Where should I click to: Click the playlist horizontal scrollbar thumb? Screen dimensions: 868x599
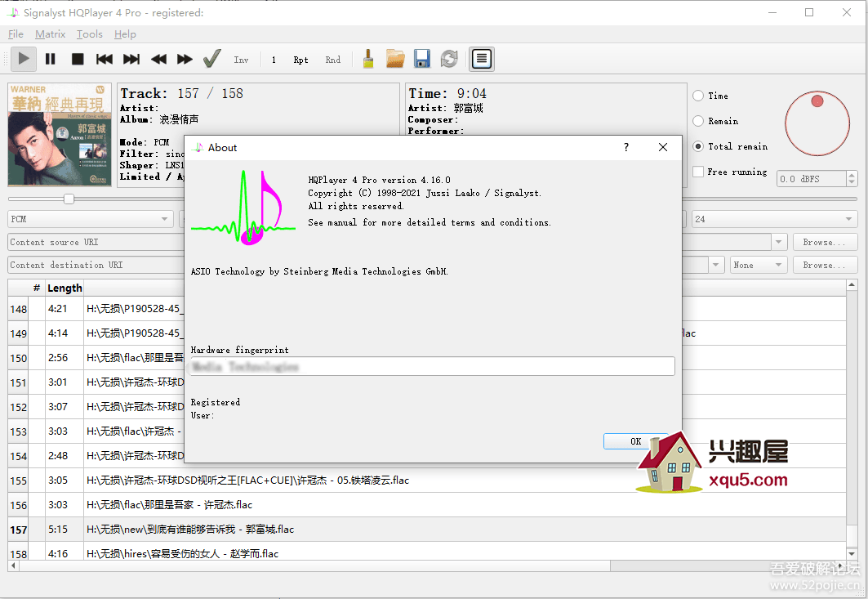314,565
